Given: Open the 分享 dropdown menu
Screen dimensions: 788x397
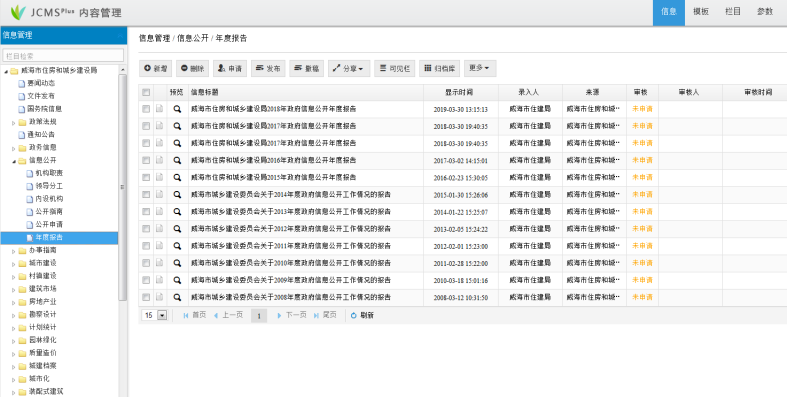Looking at the screenshot, I should (x=349, y=68).
